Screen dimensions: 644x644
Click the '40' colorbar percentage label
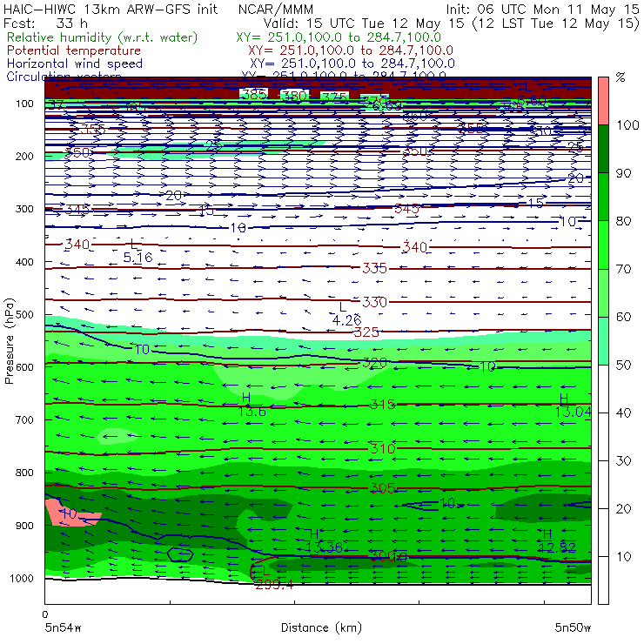tap(623, 413)
